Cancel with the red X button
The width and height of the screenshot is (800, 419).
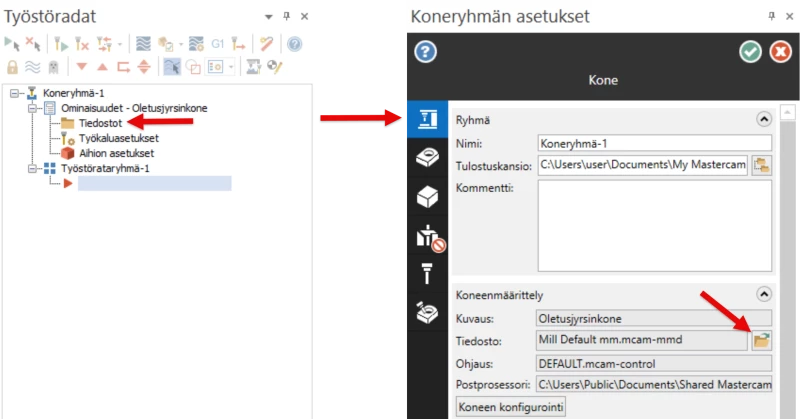[780, 52]
